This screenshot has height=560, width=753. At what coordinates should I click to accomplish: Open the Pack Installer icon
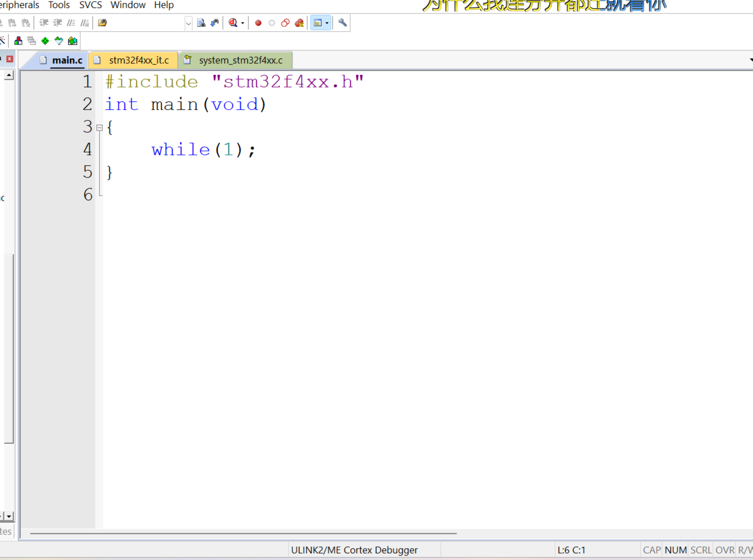click(72, 41)
